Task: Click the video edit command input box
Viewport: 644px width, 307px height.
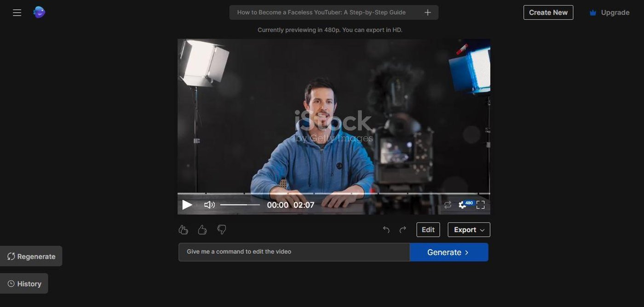Action: [x=294, y=251]
